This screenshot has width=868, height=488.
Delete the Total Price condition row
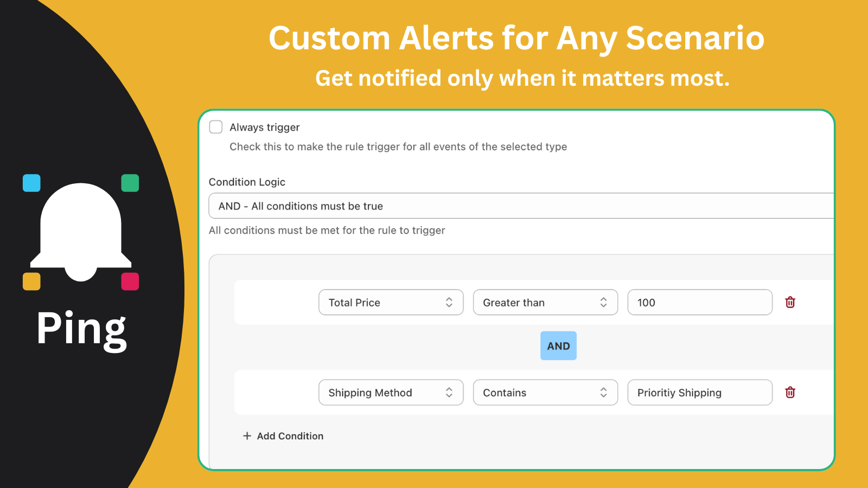790,302
